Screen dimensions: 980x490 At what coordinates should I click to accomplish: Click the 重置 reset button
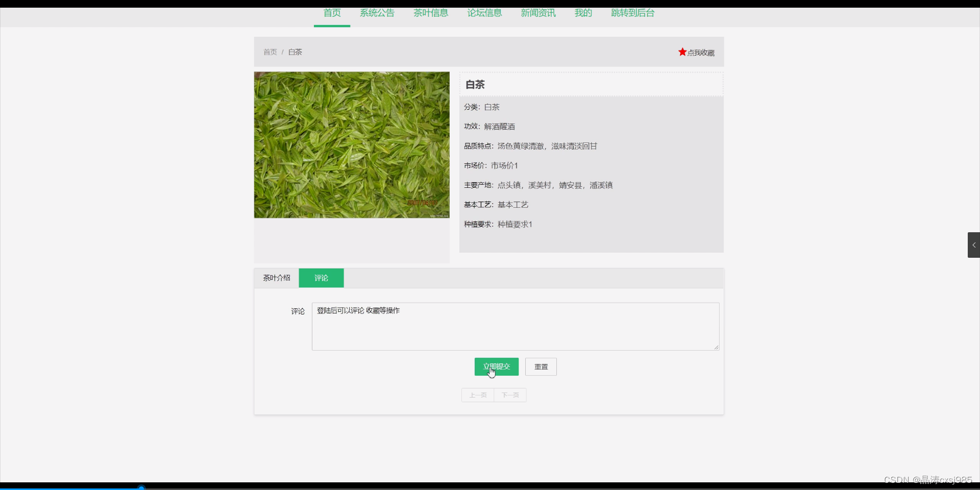tap(541, 366)
